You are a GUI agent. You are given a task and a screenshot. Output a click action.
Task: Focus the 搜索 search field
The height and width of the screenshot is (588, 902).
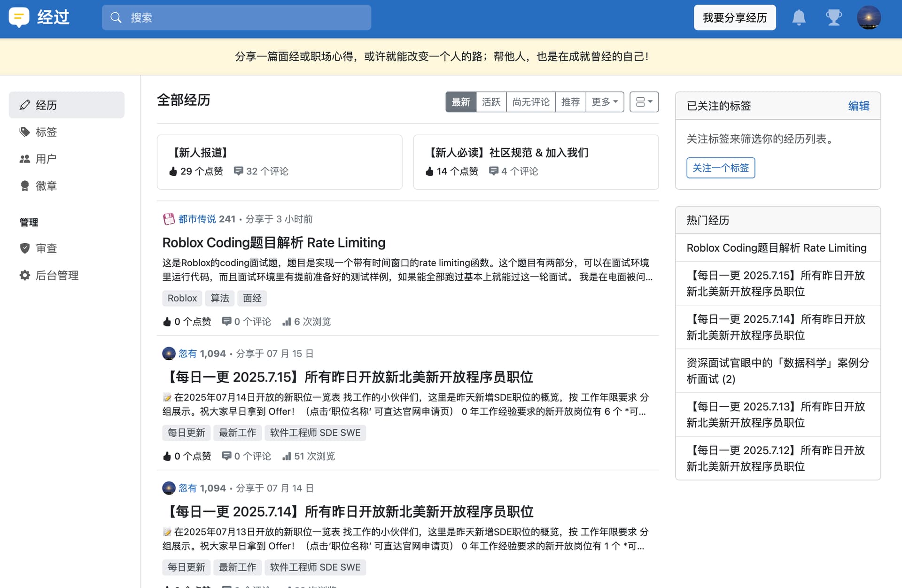(x=236, y=18)
